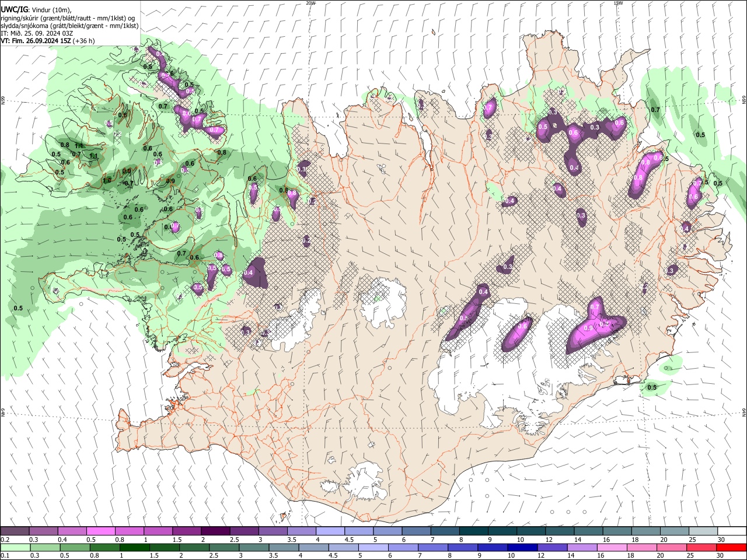The width and height of the screenshot is (747, 560).
Task: Pick the darkest purple swatch labeled 2
Action: [215, 531]
